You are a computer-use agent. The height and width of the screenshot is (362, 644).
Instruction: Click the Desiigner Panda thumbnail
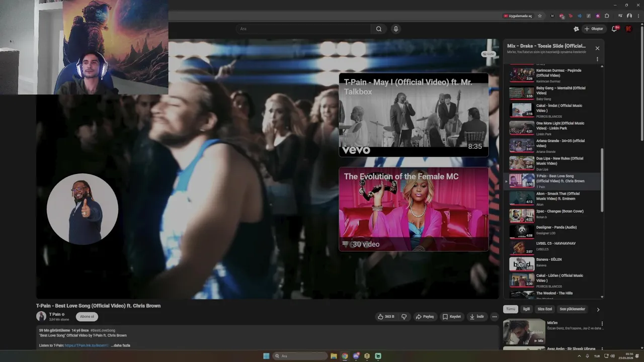(522, 231)
